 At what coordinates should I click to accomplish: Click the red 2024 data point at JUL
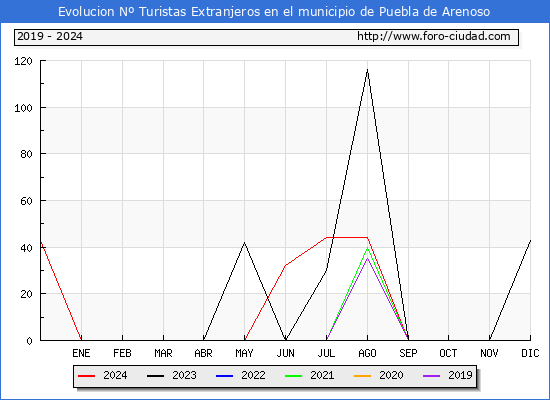(x=326, y=238)
